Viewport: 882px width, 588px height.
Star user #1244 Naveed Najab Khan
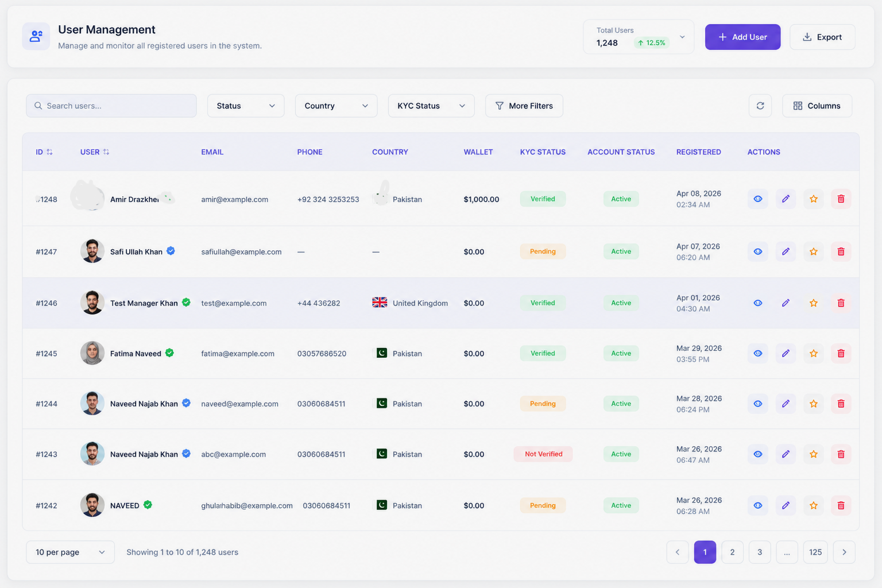(x=814, y=404)
